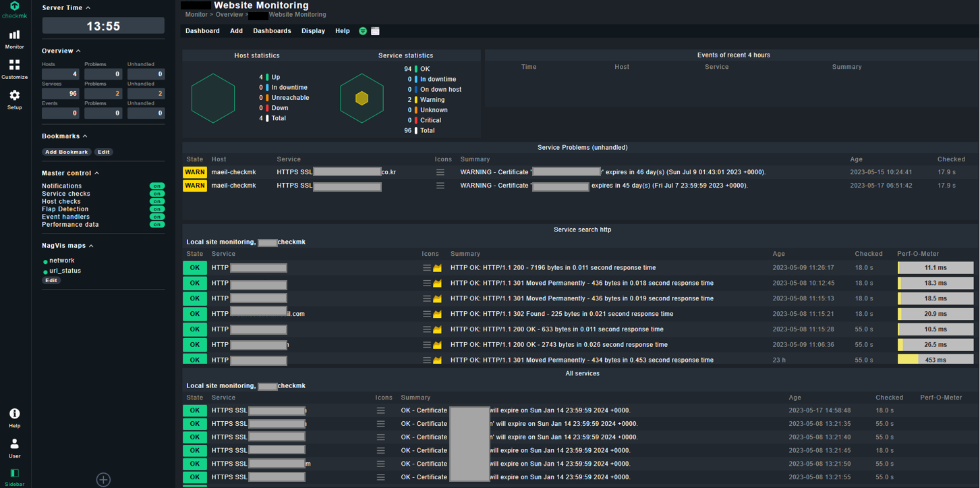
Task: Open the yellow service graph icon on first HTTP row
Action: pos(436,267)
